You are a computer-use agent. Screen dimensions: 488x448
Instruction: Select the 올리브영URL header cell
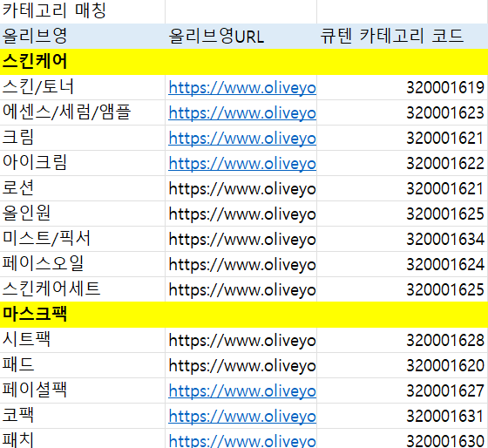241,36
